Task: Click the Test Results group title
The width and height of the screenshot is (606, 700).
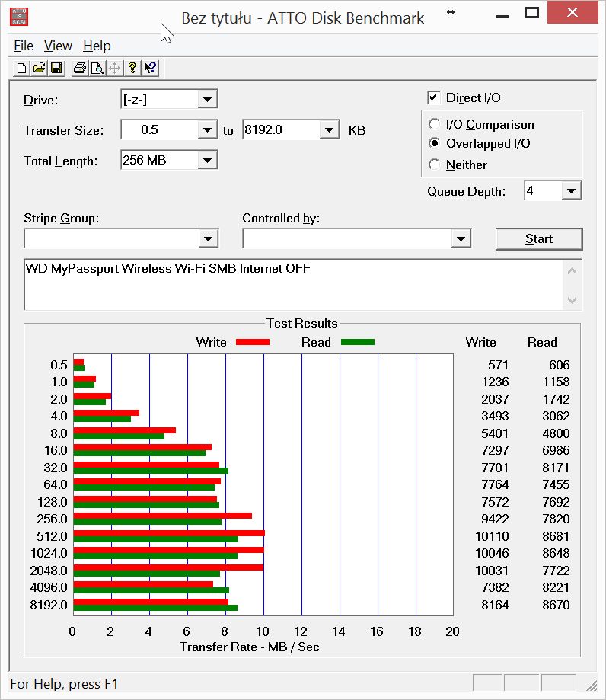Action: (302, 323)
